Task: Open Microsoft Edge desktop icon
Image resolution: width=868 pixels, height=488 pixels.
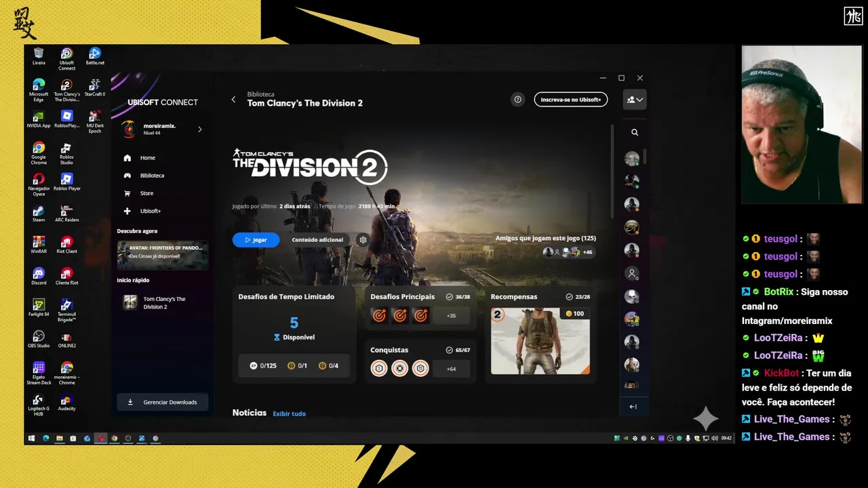Action: 39,90
